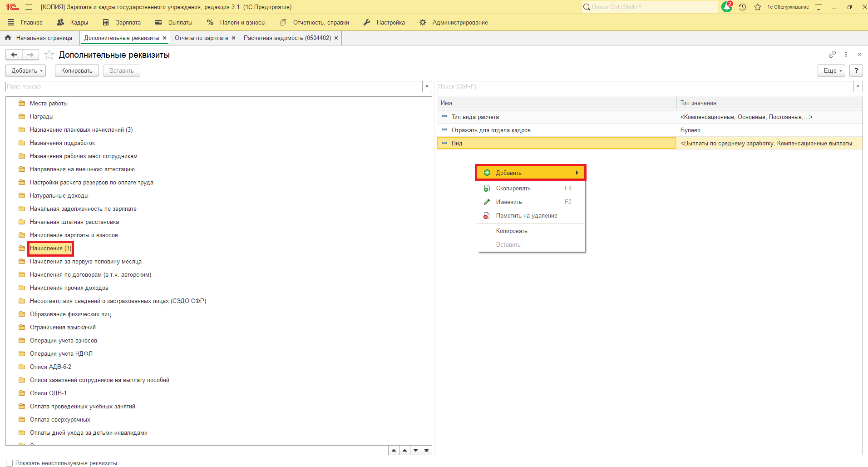
Task: Expand the Еще dropdown menu
Action: (832, 71)
